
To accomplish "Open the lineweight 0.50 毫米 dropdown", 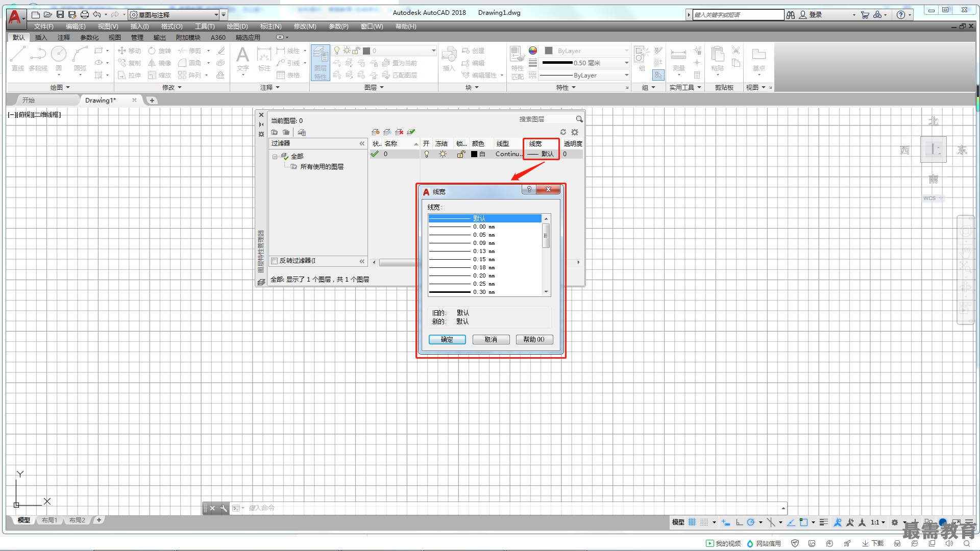I will point(586,63).
